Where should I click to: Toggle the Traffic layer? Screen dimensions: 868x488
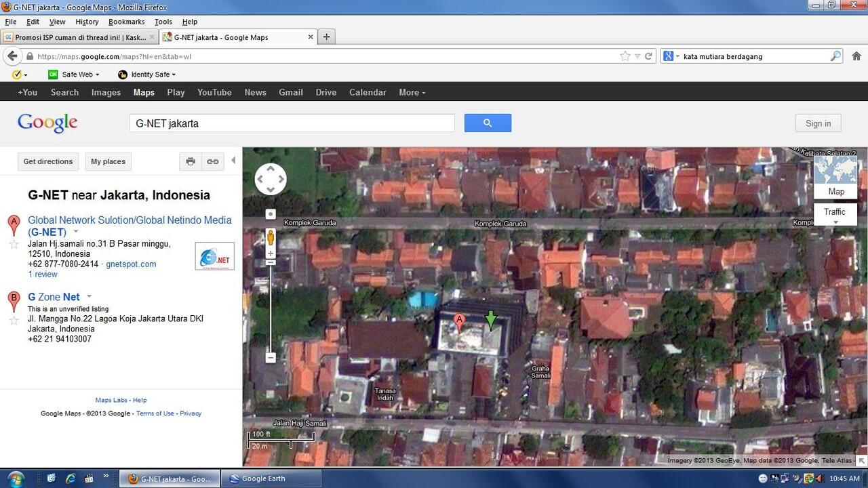coord(835,214)
